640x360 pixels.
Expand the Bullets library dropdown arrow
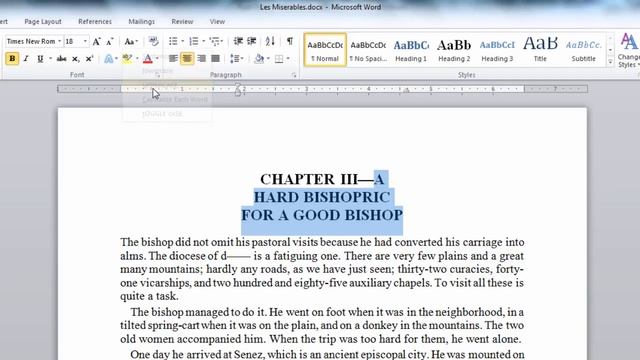point(182,41)
